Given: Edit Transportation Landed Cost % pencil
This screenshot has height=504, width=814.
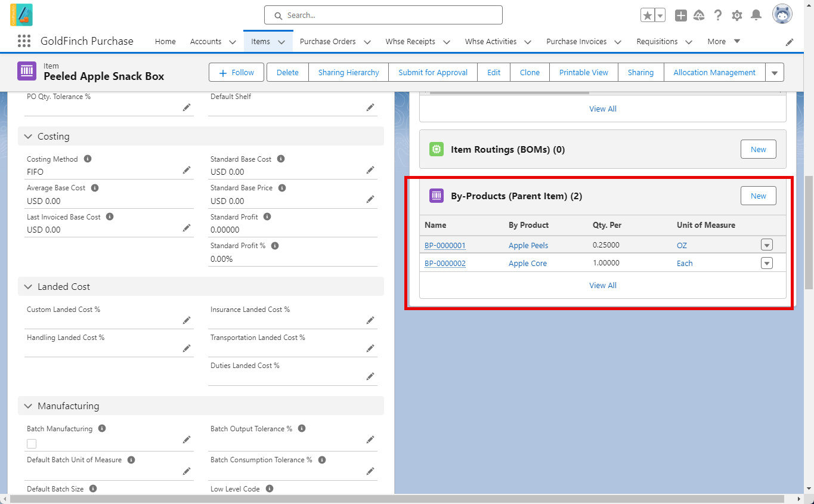Looking at the screenshot, I should click(x=370, y=348).
